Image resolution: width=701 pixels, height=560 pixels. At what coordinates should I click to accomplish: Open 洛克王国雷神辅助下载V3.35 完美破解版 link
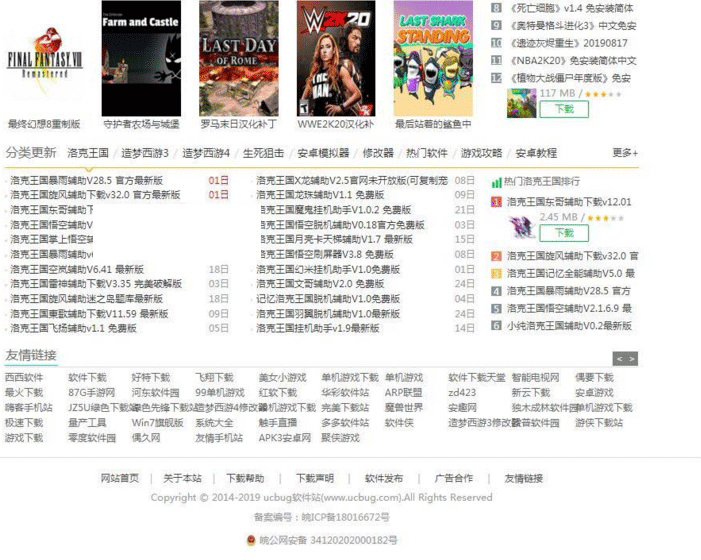tap(96, 284)
